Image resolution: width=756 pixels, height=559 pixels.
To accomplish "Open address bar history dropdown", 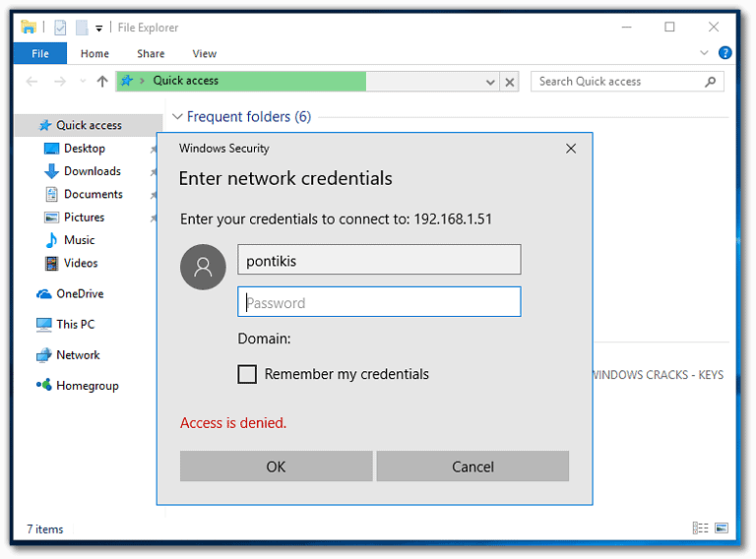I will click(x=489, y=82).
